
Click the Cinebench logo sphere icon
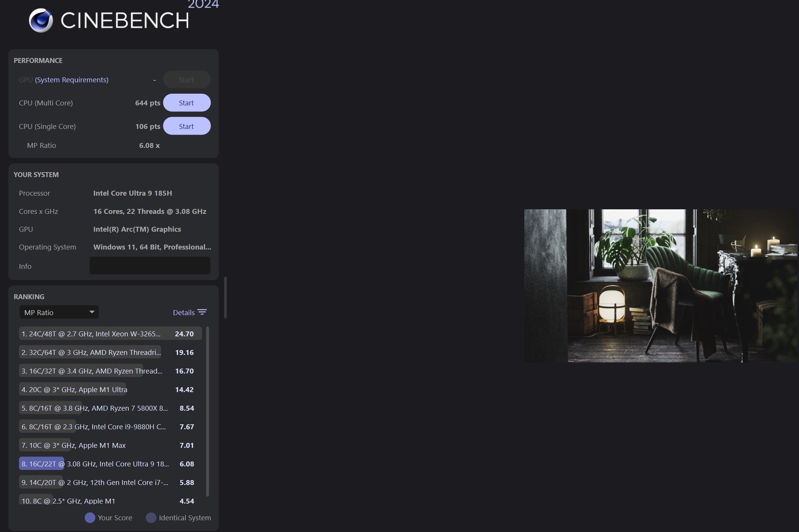tap(41, 20)
